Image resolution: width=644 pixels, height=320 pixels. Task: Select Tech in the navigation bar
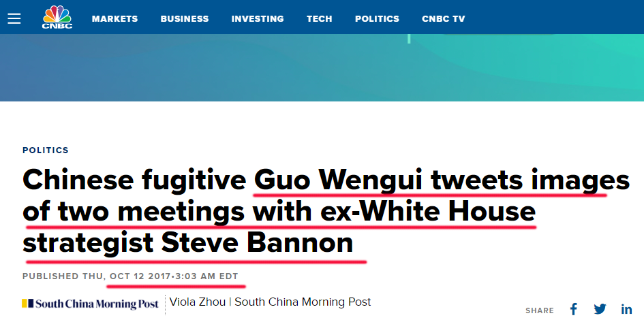click(x=320, y=18)
